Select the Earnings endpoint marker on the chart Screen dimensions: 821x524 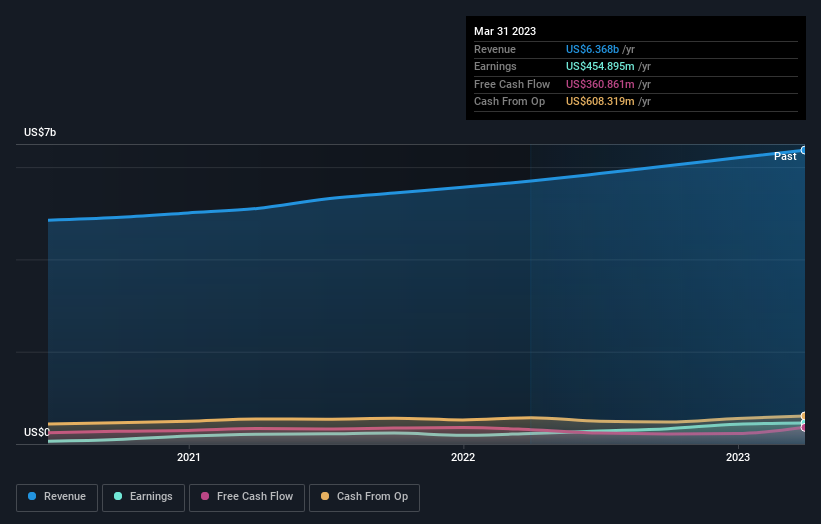pyautogui.click(x=804, y=422)
